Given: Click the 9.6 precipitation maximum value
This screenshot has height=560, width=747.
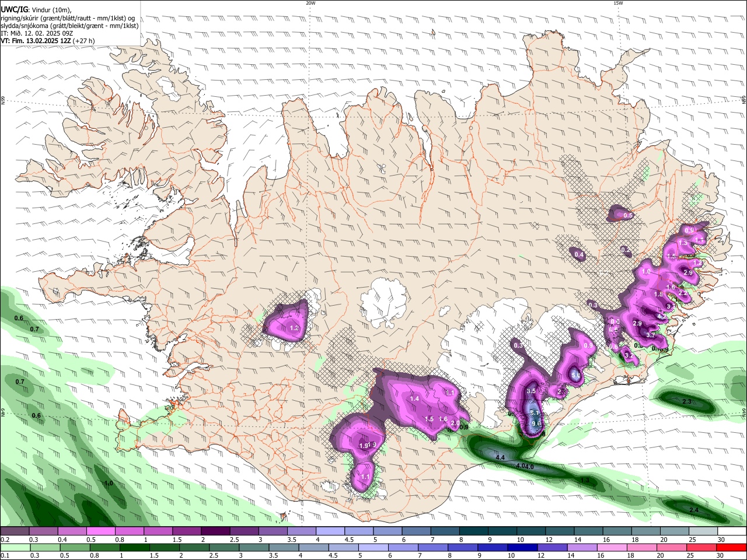Looking at the screenshot, I should click(537, 423).
